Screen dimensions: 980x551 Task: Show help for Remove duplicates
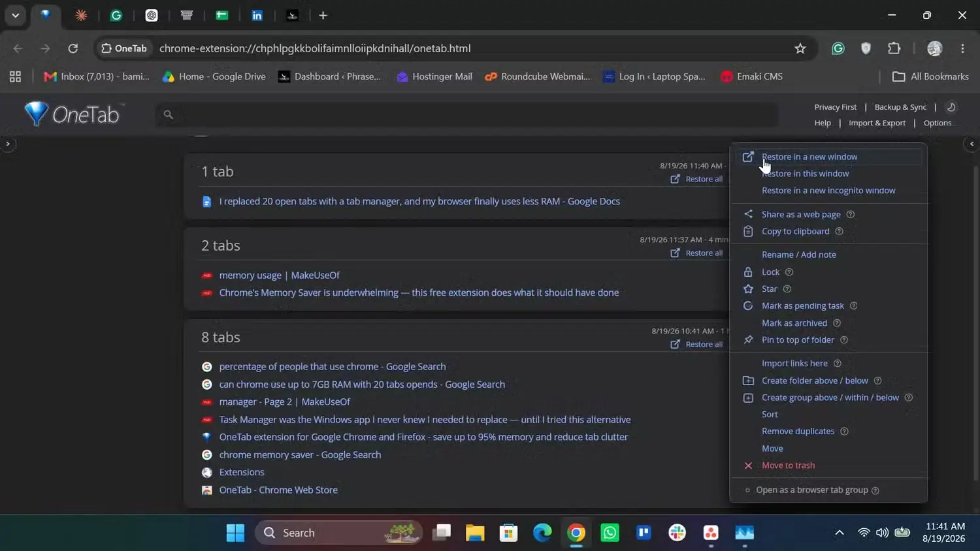(844, 431)
